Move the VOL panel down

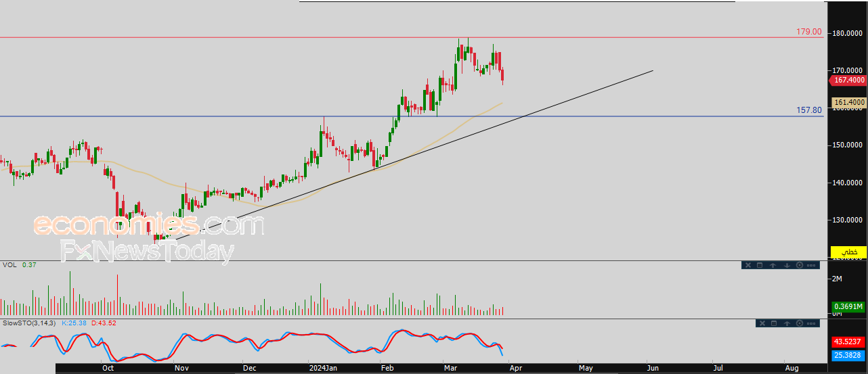(787, 265)
